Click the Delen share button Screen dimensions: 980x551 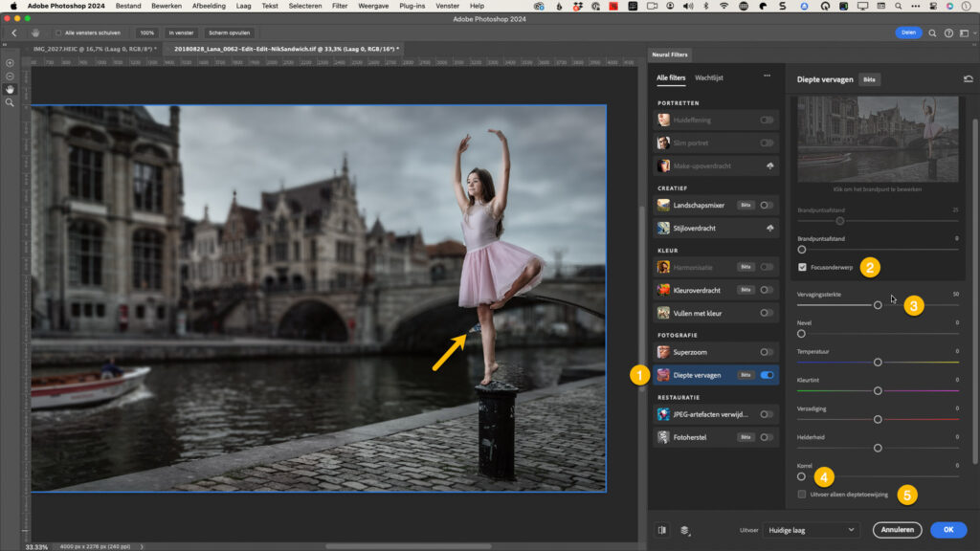pyautogui.click(x=908, y=33)
